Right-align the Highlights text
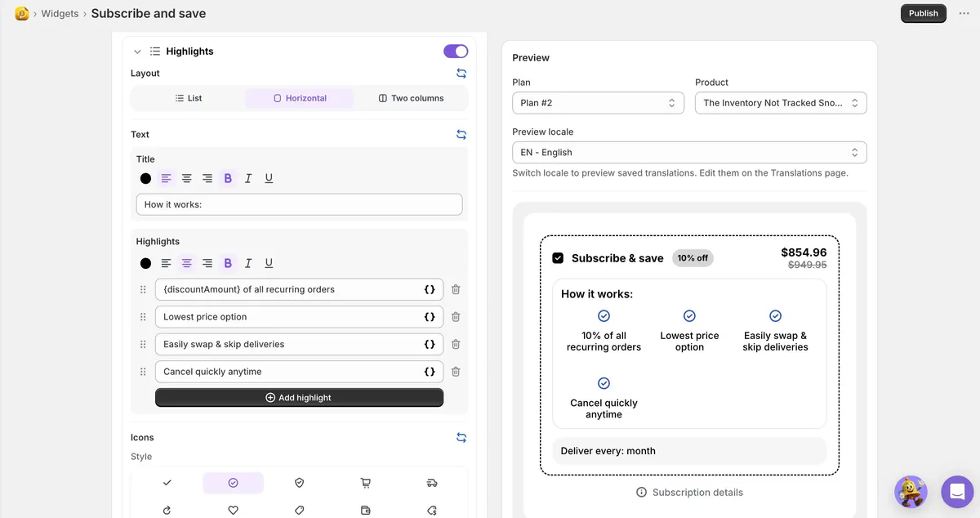The height and width of the screenshot is (518, 980). pos(207,263)
